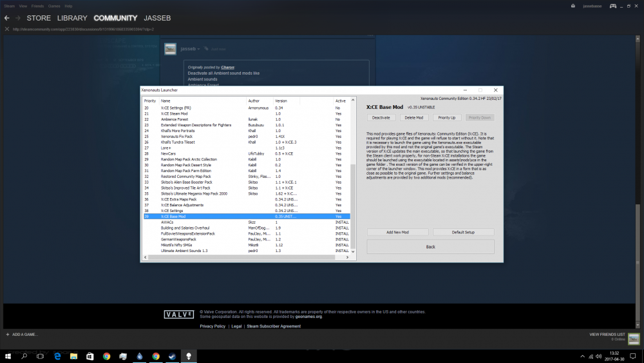644x363 pixels.
Task: Sort mod list by Active column
Action: pos(341,101)
